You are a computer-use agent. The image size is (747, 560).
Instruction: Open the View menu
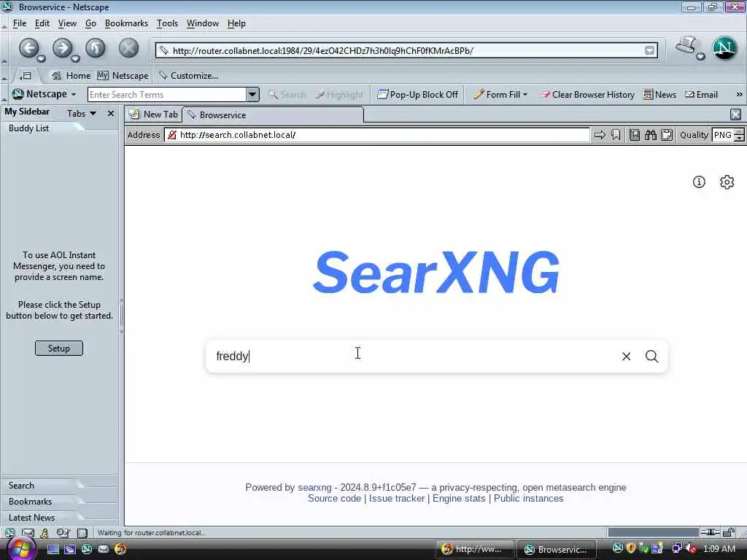pos(67,23)
